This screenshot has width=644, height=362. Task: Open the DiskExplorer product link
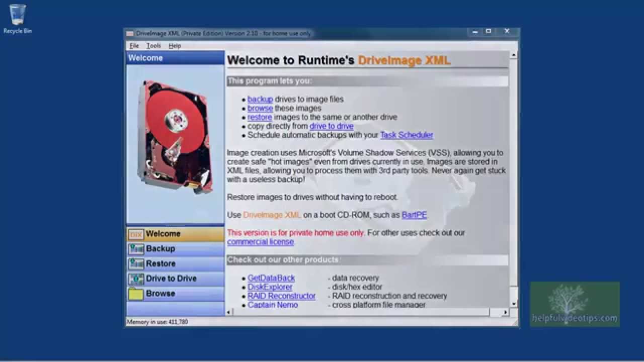pyautogui.click(x=270, y=287)
